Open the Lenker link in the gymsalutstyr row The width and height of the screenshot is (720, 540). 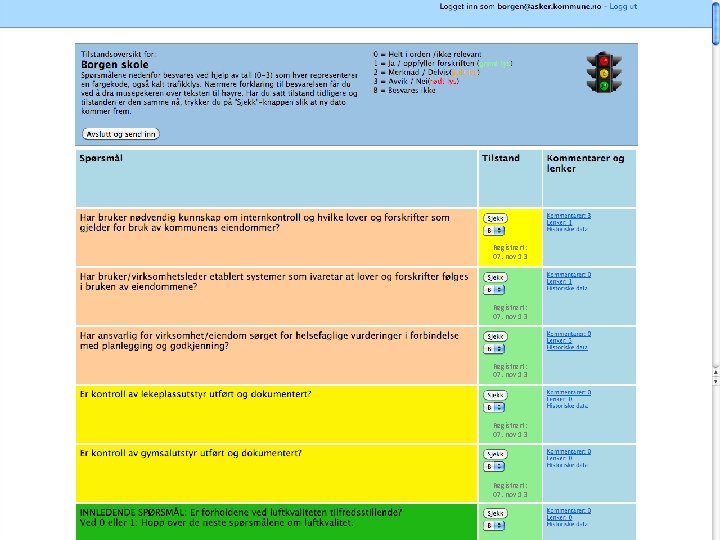pyautogui.click(x=559, y=458)
